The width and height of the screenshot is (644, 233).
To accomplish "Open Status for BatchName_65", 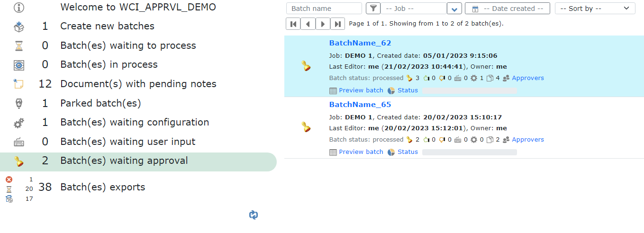I will click(407, 152).
